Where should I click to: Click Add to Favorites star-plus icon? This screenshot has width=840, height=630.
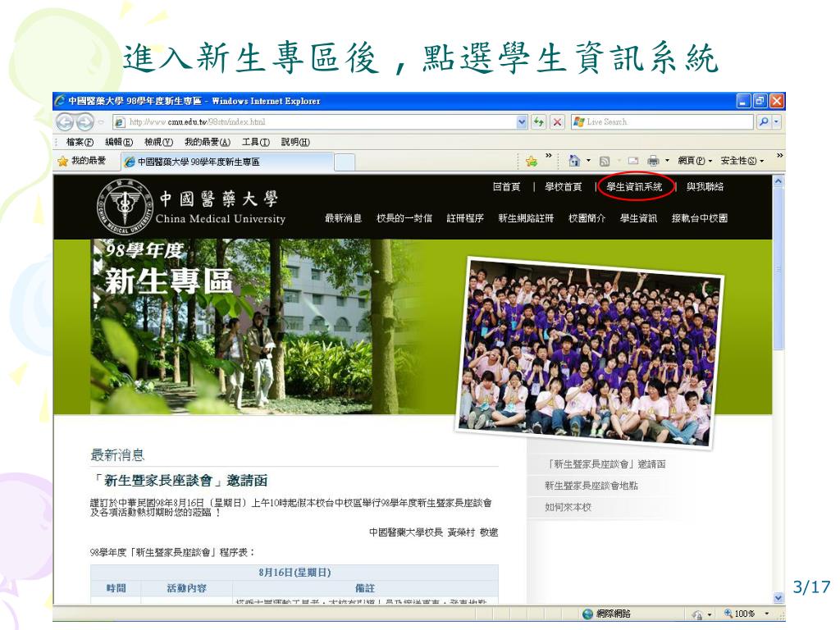[532, 161]
